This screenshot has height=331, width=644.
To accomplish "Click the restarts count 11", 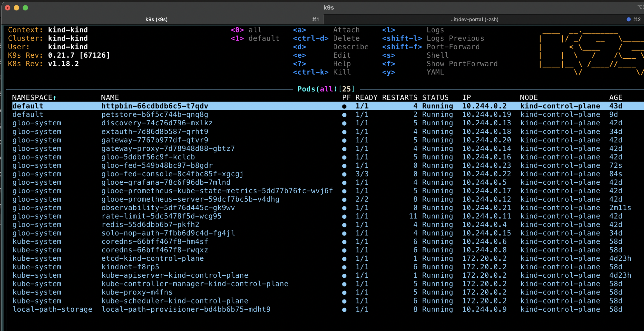I will [x=413, y=216].
